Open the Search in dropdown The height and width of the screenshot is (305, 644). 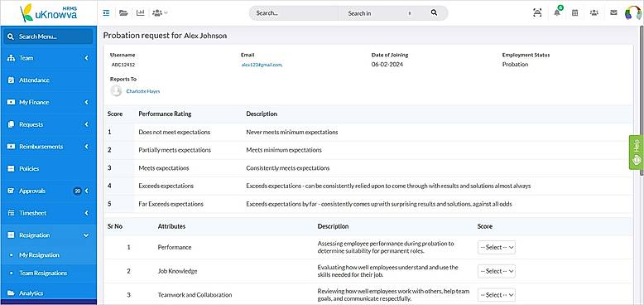pos(378,13)
